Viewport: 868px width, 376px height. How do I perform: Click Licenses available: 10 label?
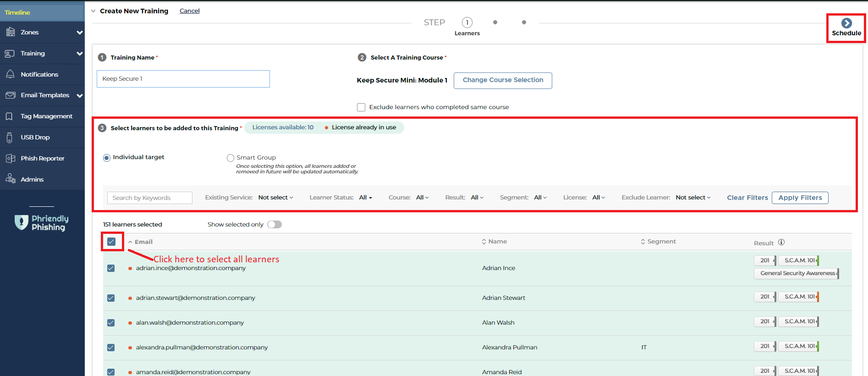point(283,127)
